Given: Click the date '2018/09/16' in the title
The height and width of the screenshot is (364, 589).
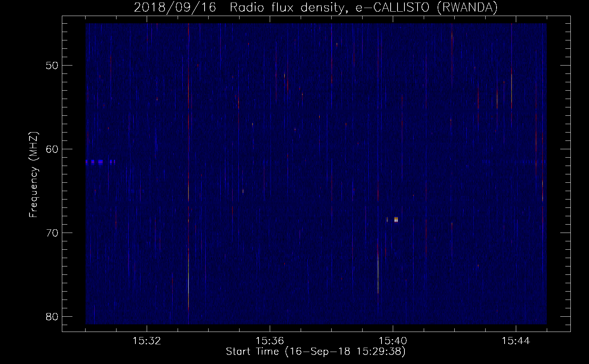Looking at the screenshot, I should point(175,7).
